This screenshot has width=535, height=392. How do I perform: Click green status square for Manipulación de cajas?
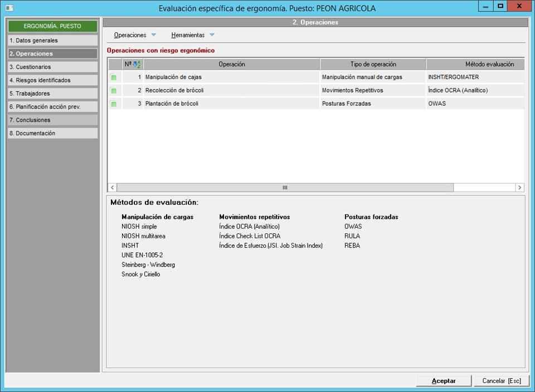tap(114, 77)
